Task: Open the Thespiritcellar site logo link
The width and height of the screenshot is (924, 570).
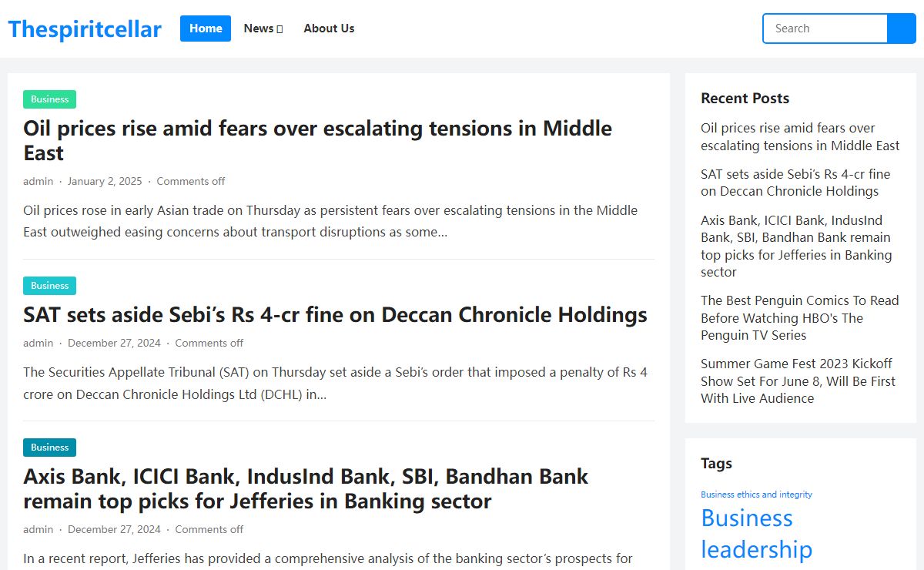Action: 85,29
